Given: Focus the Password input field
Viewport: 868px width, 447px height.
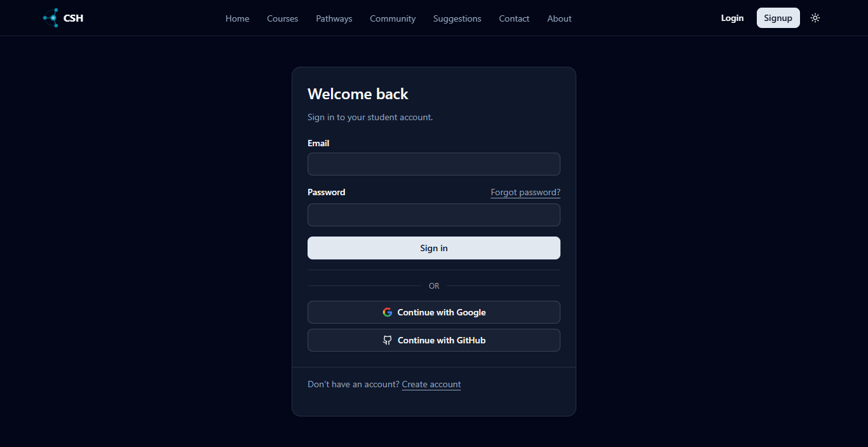Looking at the screenshot, I should pyautogui.click(x=434, y=215).
